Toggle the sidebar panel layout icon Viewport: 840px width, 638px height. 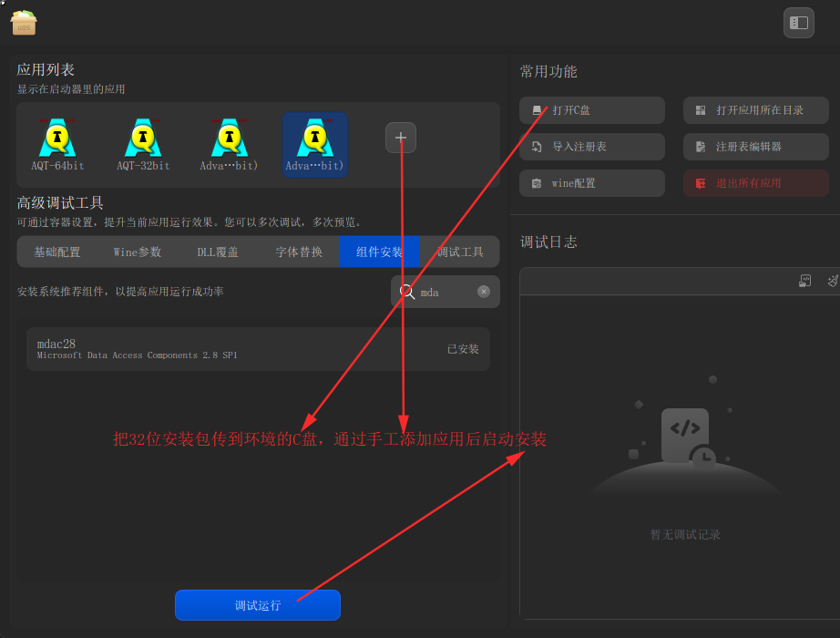[798, 23]
